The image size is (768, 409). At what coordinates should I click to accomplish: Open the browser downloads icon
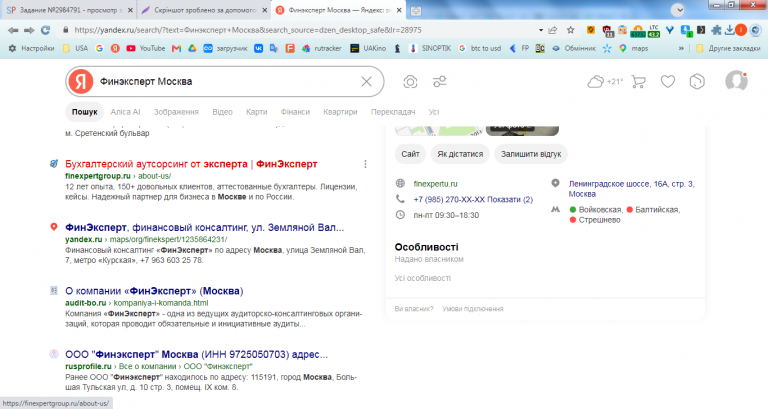(730, 30)
